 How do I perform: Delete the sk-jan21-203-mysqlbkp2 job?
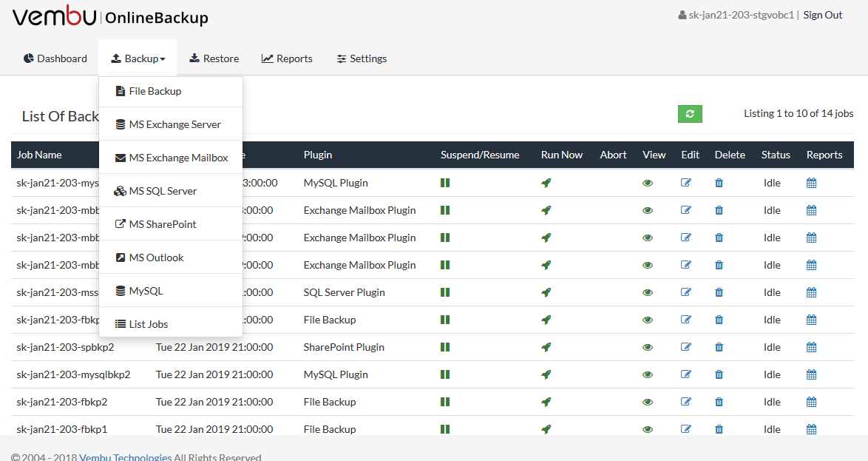pyautogui.click(x=719, y=374)
